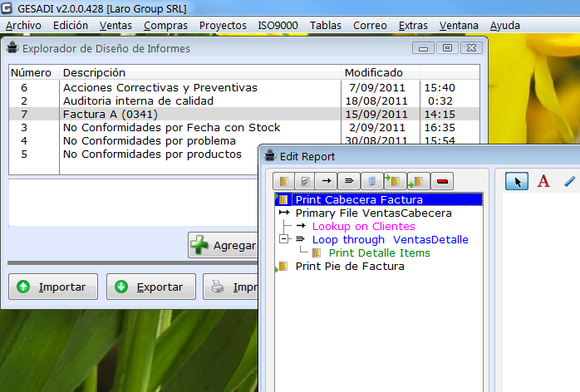The image size is (580, 392).
Task: Open the Archivo menu
Action: (23, 26)
